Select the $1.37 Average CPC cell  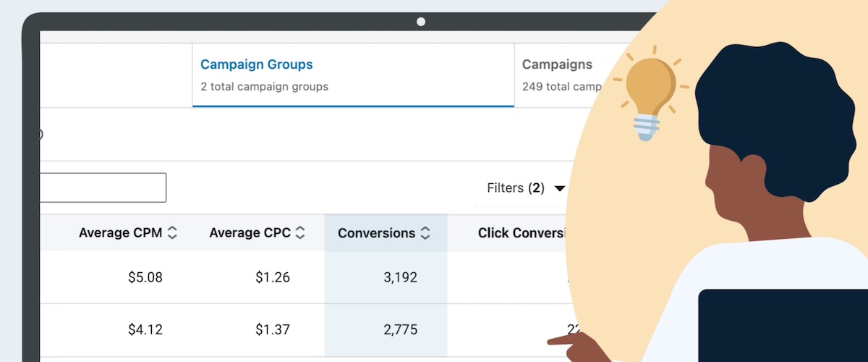click(273, 329)
